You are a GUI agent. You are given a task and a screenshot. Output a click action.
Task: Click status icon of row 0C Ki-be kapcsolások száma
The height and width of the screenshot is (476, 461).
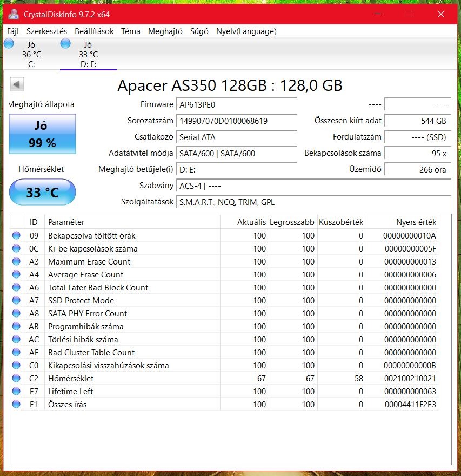click(x=16, y=248)
